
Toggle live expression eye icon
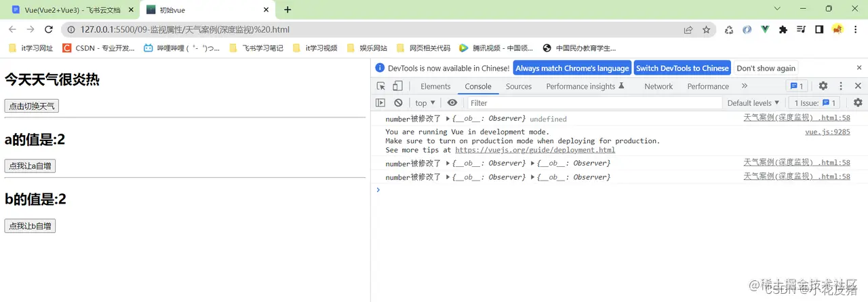[452, 103]
